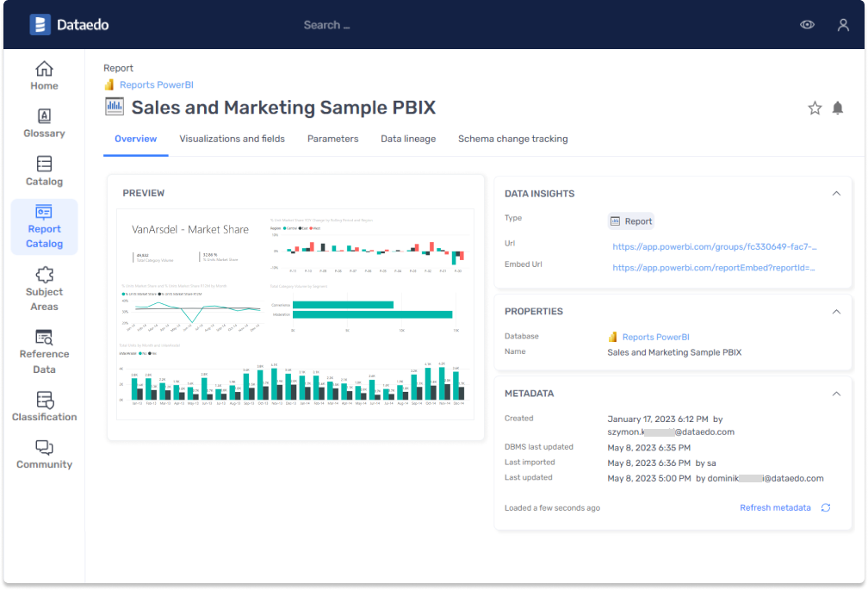
Task: Star the Sales and Marketing report as favorite
Action: click(x=815, y=108)
